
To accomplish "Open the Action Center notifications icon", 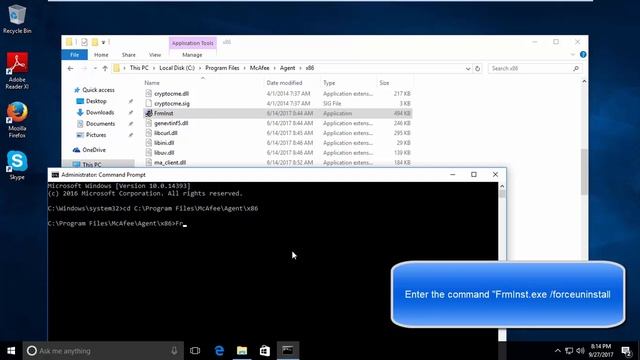I will (x=627, y=351).
